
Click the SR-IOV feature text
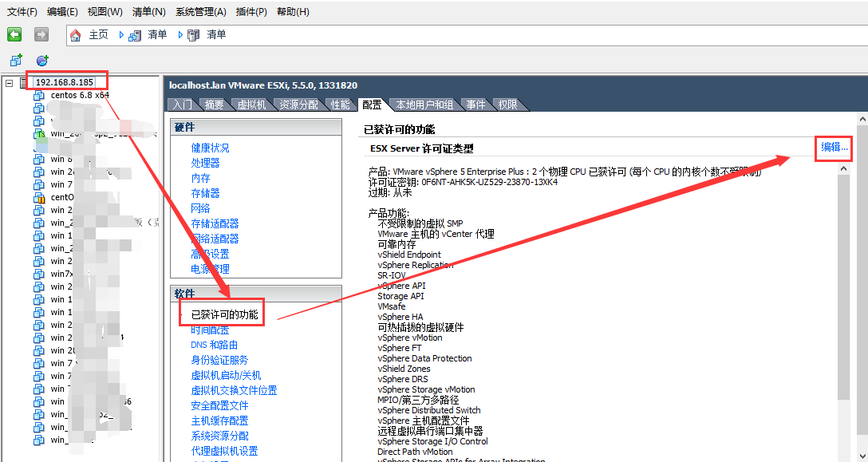pos(392,275)
